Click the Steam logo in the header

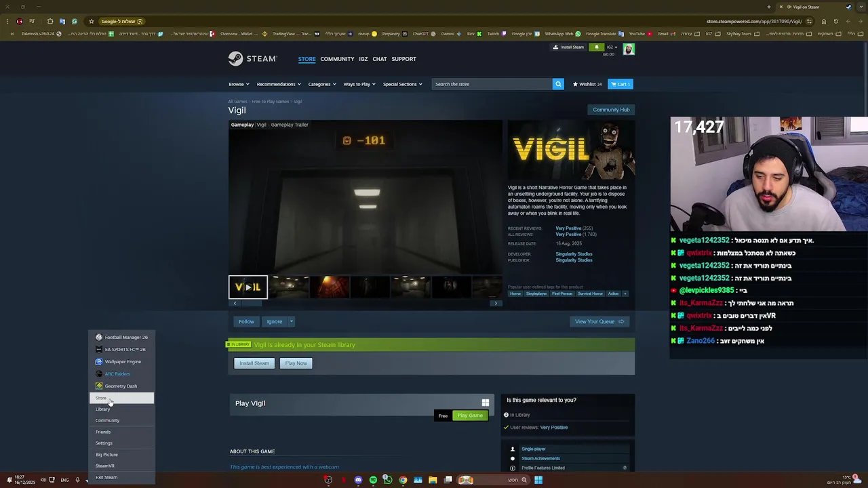pyautogui.click(x=252, y=59)
